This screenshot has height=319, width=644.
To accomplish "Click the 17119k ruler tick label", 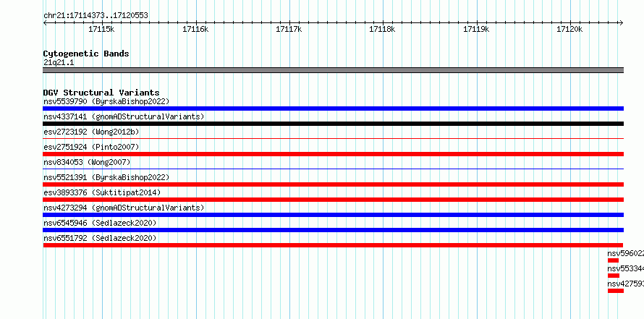I will pos(476,29).
